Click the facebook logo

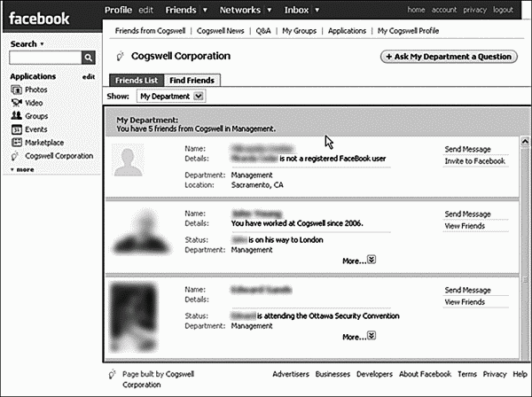(x=39, y=18)
